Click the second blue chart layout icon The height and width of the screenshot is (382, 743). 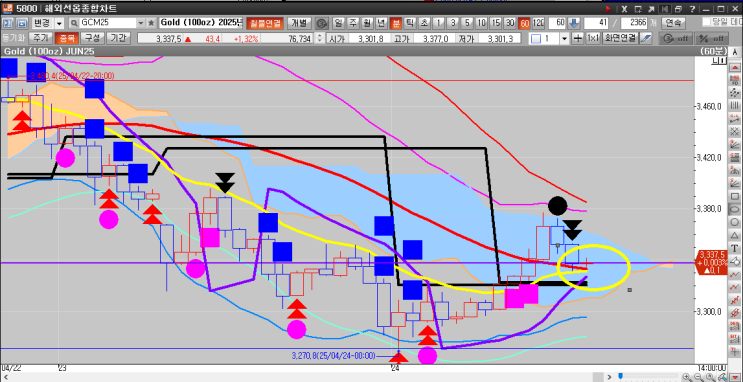pyautogui.click(x=22, y=23)
